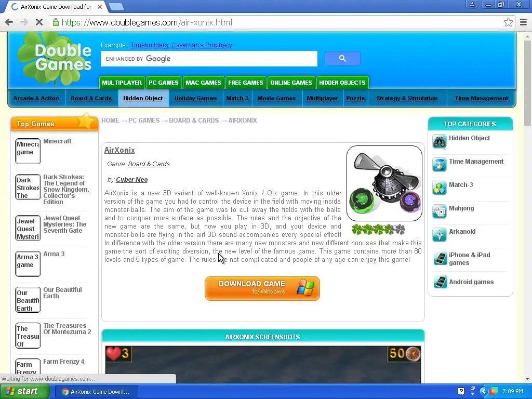Click the DOWNLOAD GAME for Windows button

pyautogui.click(x=262, y=288)
